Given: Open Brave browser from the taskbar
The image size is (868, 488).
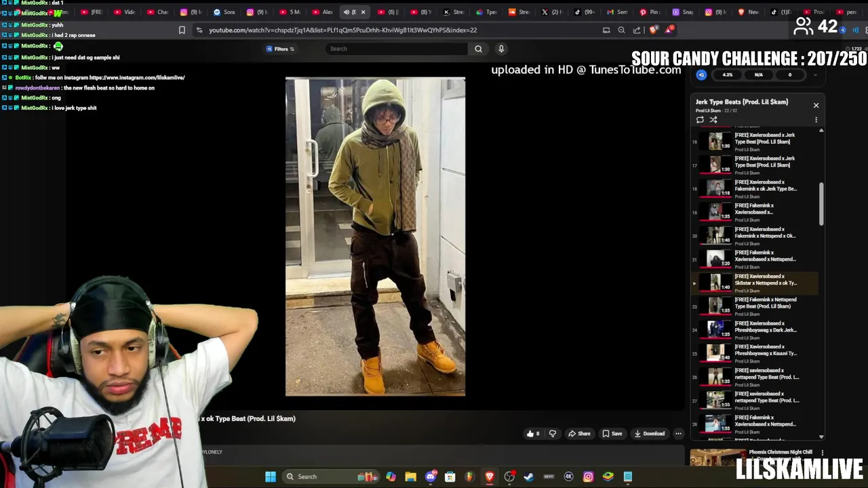Looking at the screenshot, I should (490, 476).
